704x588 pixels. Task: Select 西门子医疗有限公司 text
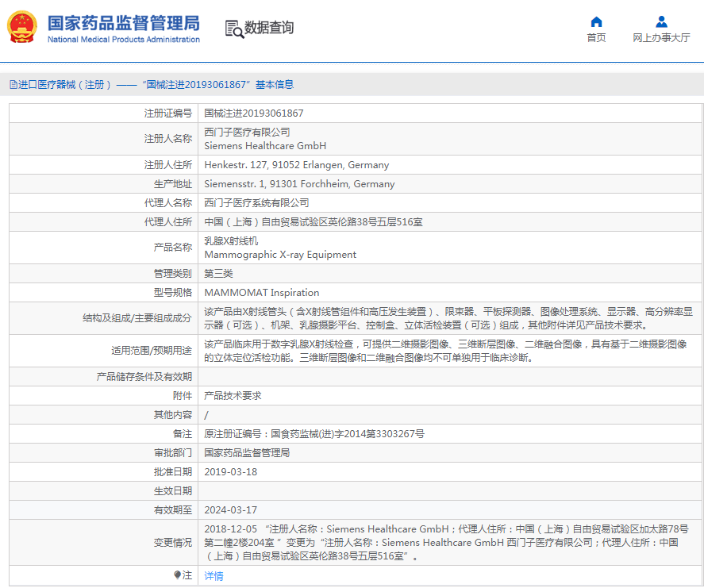[247, 132]
